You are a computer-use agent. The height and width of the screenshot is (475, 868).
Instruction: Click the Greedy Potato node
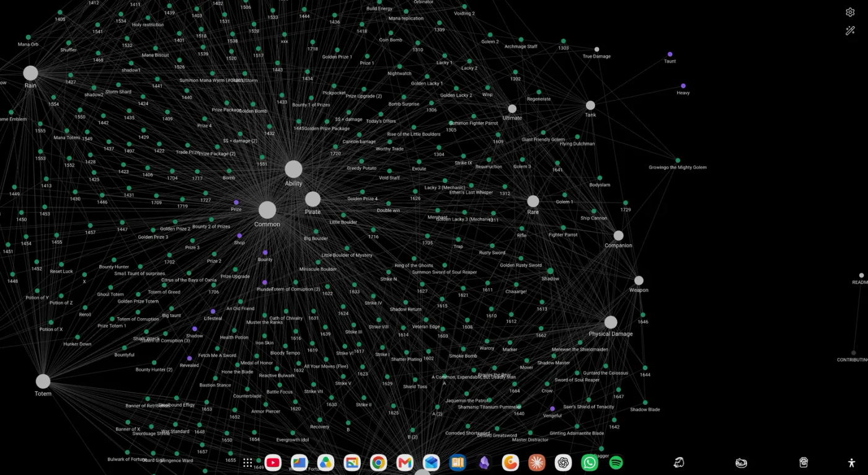[361, 161]
